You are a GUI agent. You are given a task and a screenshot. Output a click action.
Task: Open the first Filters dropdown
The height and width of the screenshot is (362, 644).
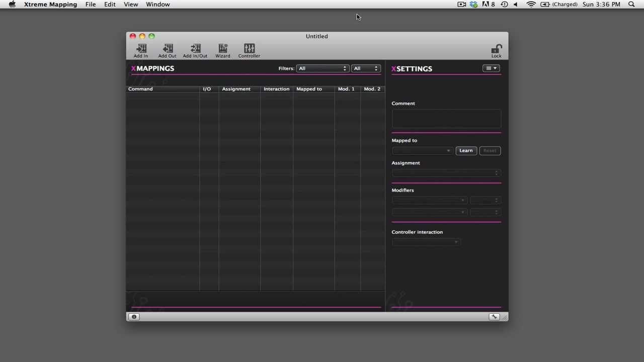coord(323,68)
